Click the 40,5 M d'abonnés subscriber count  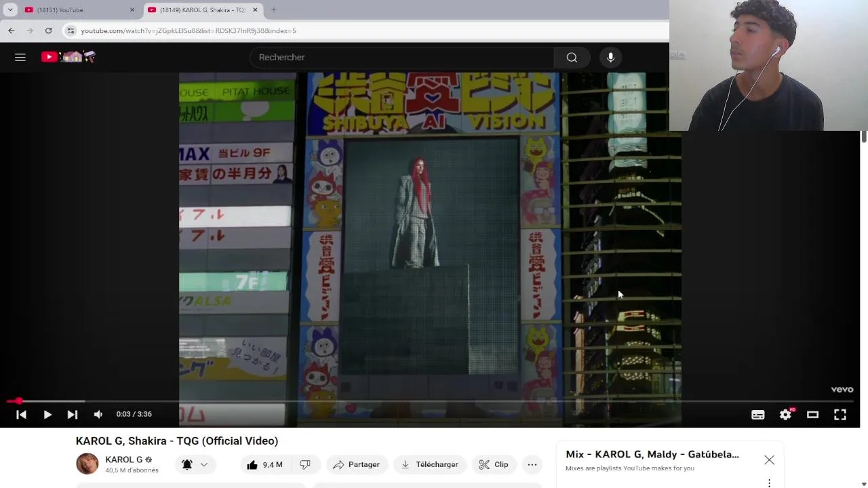[132, 470]
